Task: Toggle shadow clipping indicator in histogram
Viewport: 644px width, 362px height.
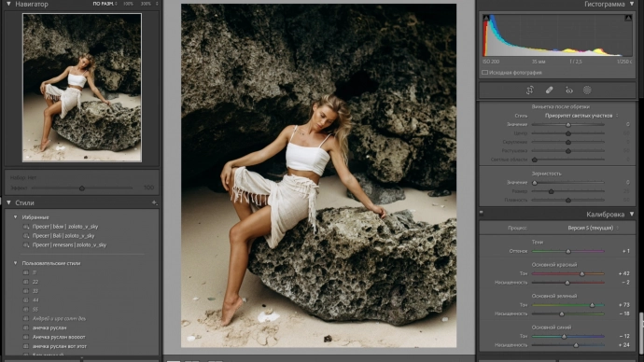Action: point(486,18)
